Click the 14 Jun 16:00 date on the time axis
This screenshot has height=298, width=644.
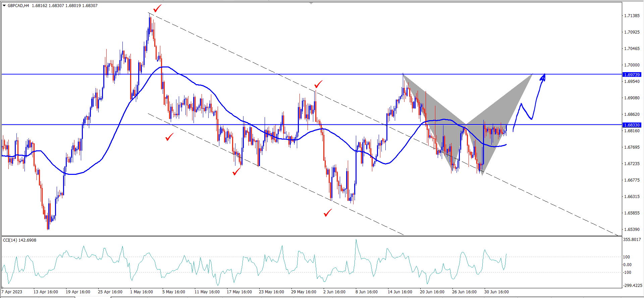(x=400, y=292)
